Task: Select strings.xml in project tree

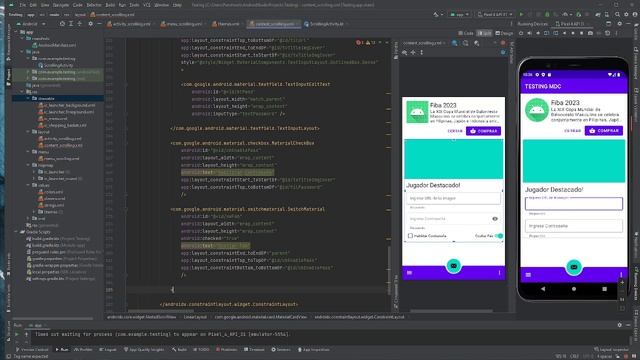Action: 51,205
